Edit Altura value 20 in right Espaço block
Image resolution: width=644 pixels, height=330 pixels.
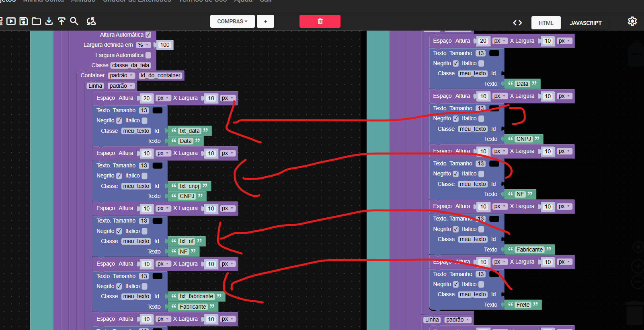pos(483,41)
